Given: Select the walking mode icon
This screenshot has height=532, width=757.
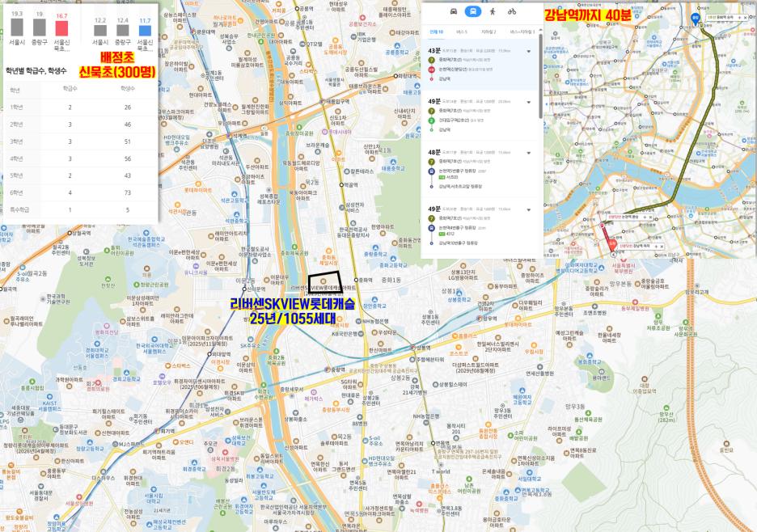Looking at the screenshot, I should pyautogui.click(x=493, y=11).
